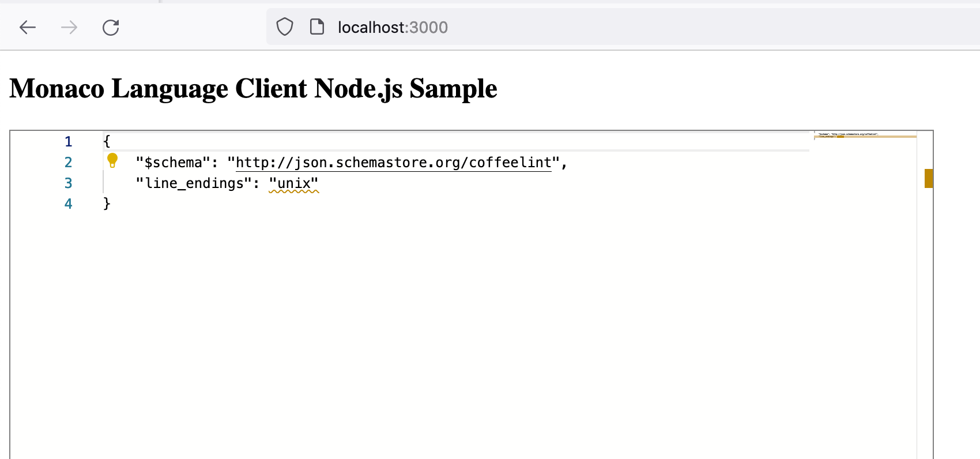The width and height of the screenshot is (980, 459).
Task: Select line number 2 in gutter
Action: [69, 163]
